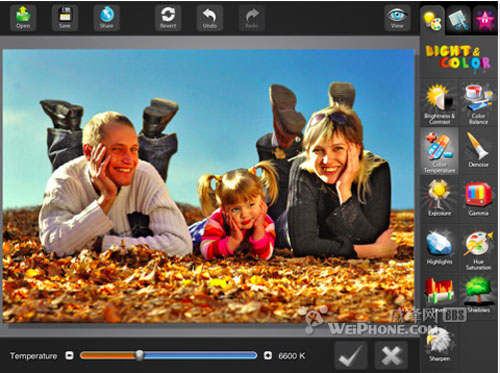500x373 pixels.
Task: Open the Gamma adjustment tool
Action: 478,198
